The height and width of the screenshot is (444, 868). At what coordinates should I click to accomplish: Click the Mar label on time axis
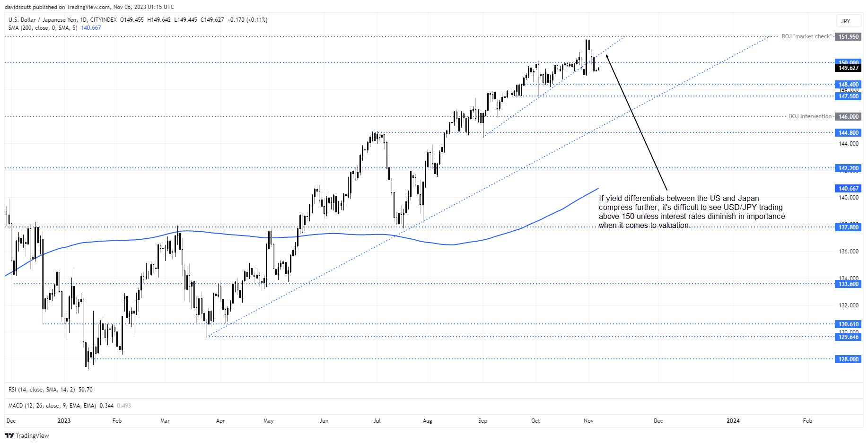(165, 421)
